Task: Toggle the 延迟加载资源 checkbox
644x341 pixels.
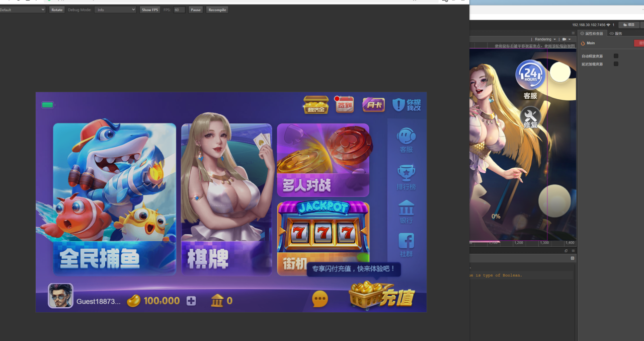Action: (x=616, y=64)
